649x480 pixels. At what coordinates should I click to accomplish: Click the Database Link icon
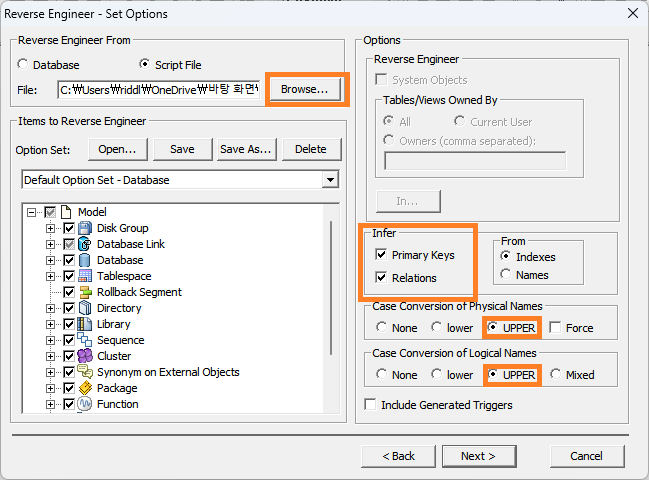[85, 244]
